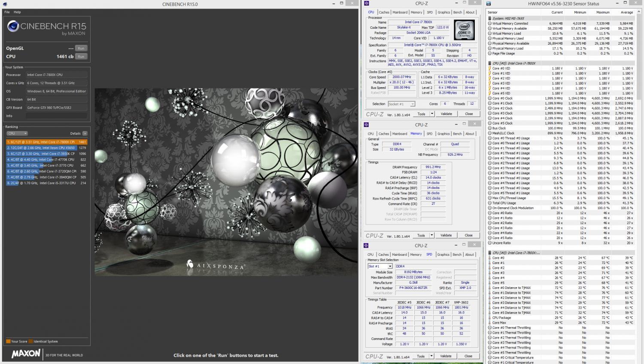Click the Total CPU Usage row icon
Screen dimensions: 644x364
(x=490, y=203)
